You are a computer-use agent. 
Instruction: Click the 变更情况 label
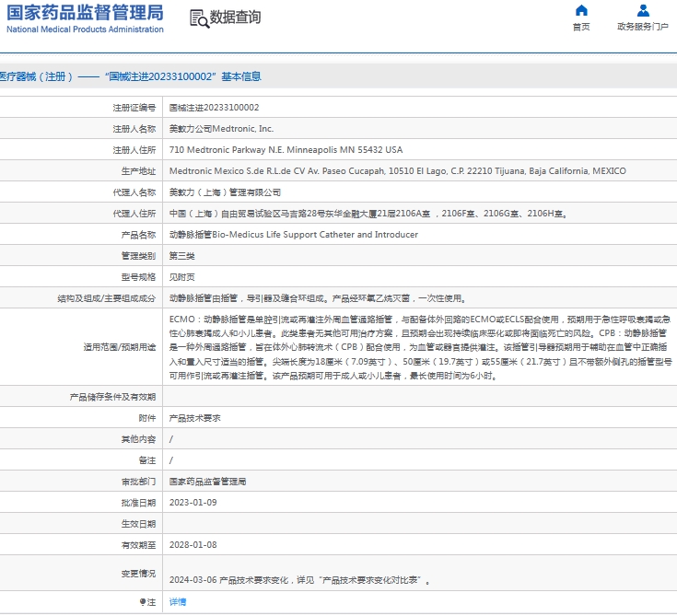tap(138, 574)
